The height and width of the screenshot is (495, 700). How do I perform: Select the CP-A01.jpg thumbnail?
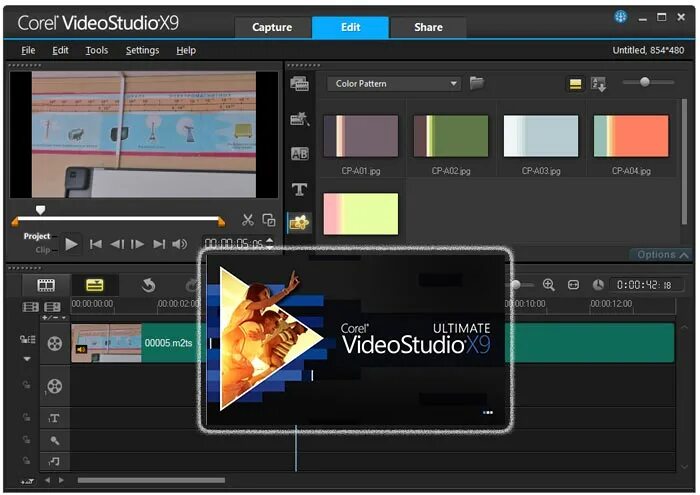click(x=361, y=136)
